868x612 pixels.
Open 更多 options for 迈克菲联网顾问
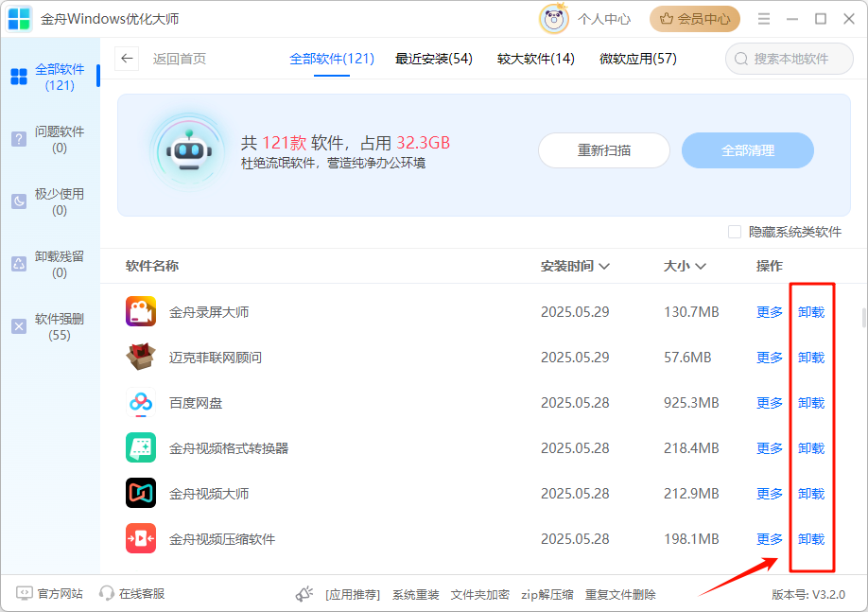[770, 358]
